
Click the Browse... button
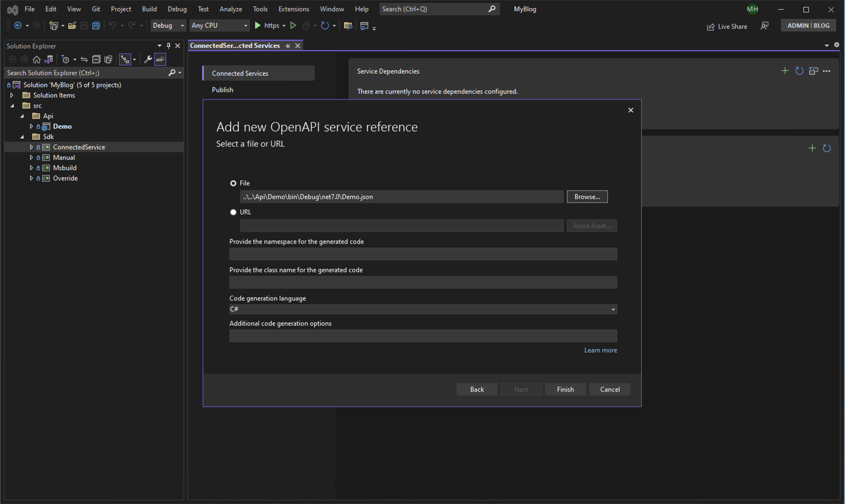[587, 197]
